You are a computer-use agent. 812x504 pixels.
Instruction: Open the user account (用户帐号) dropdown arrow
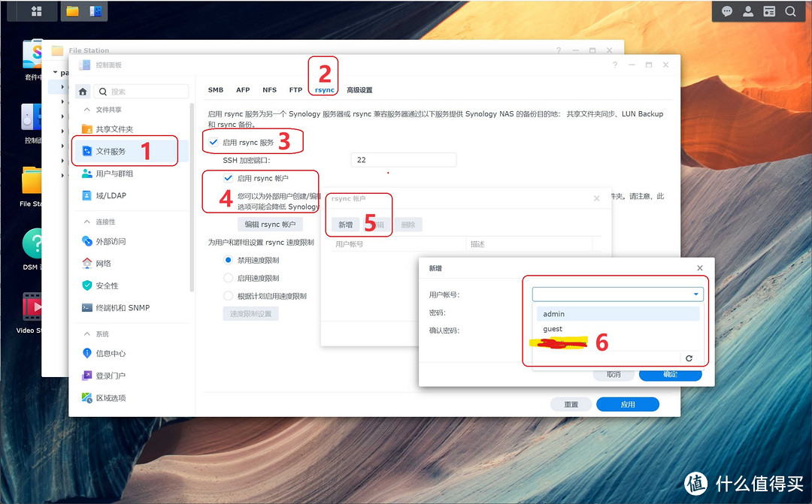tap(696, 294)
